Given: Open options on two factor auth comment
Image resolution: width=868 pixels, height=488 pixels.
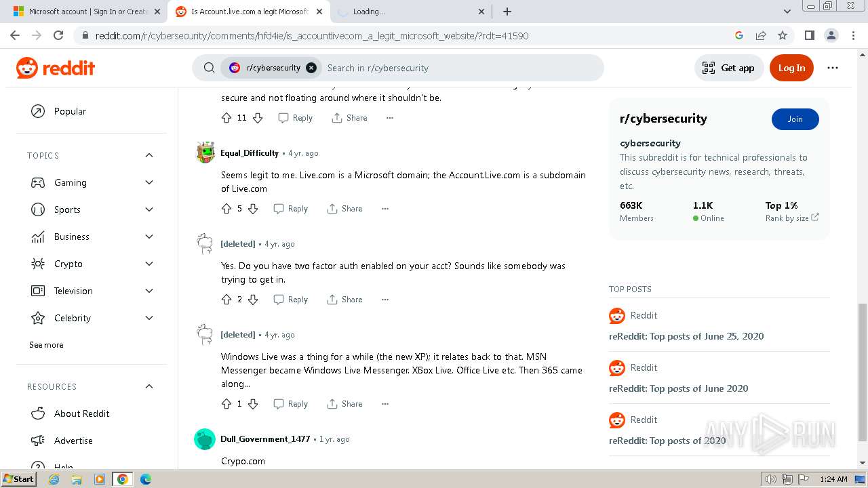Looking at the screenshot, I should click(384, 300).
